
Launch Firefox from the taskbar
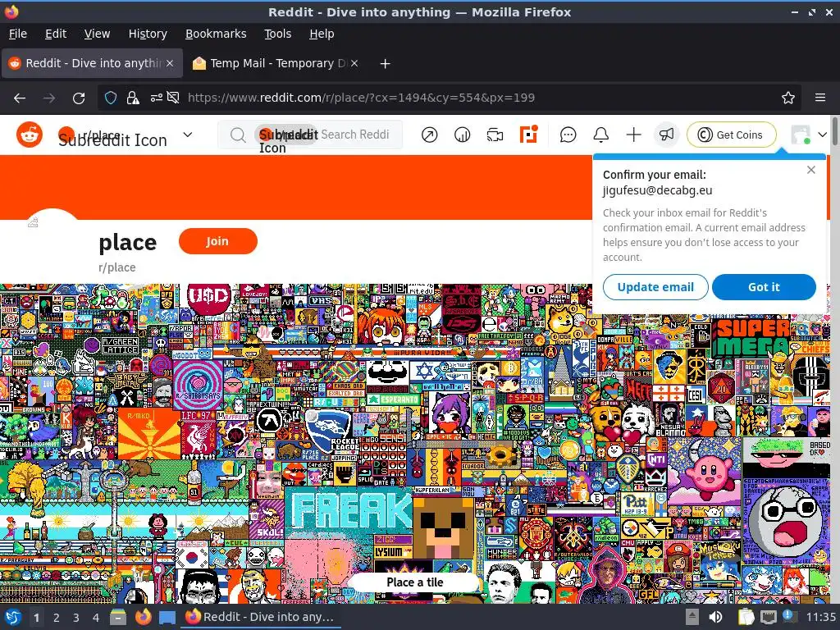[x=143, y=617]
